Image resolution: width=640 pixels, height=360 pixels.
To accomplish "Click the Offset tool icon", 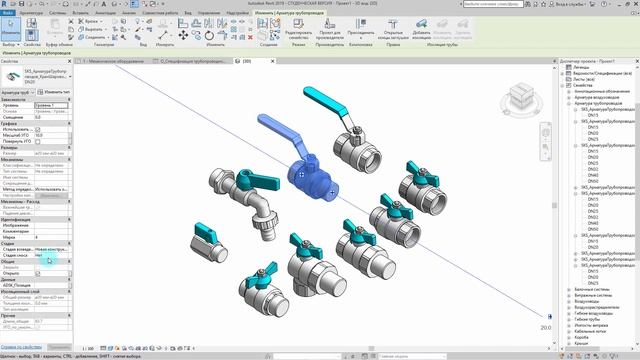I will click(x=196, y=24).
